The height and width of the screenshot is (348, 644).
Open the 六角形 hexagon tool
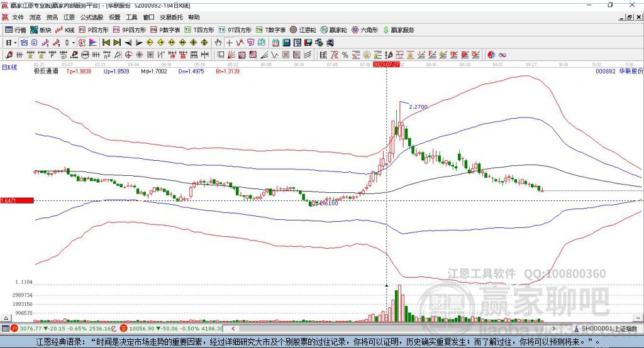(365, 30)
